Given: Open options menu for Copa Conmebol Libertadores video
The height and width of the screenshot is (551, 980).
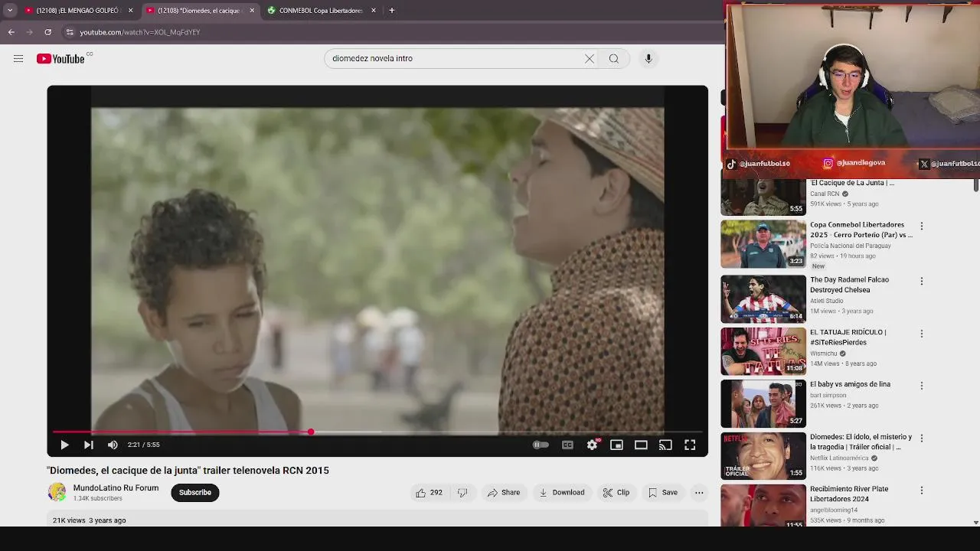Looking at the screenshot, I should pyautogui.click(x=922, y=227).
